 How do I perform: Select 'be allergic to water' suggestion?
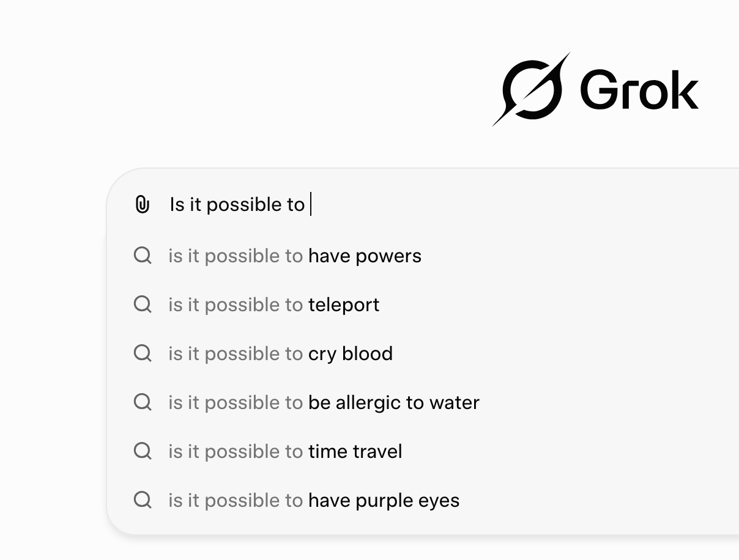pos(324,402)
